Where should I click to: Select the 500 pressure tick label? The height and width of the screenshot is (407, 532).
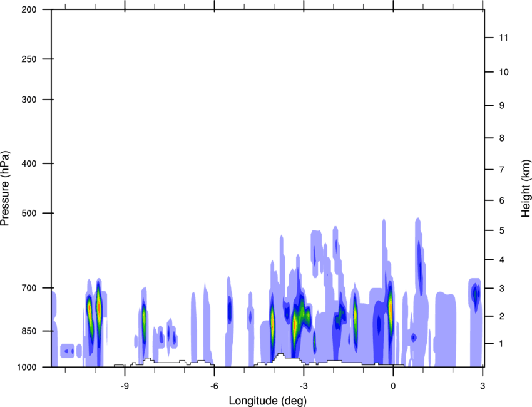[29, 213]
